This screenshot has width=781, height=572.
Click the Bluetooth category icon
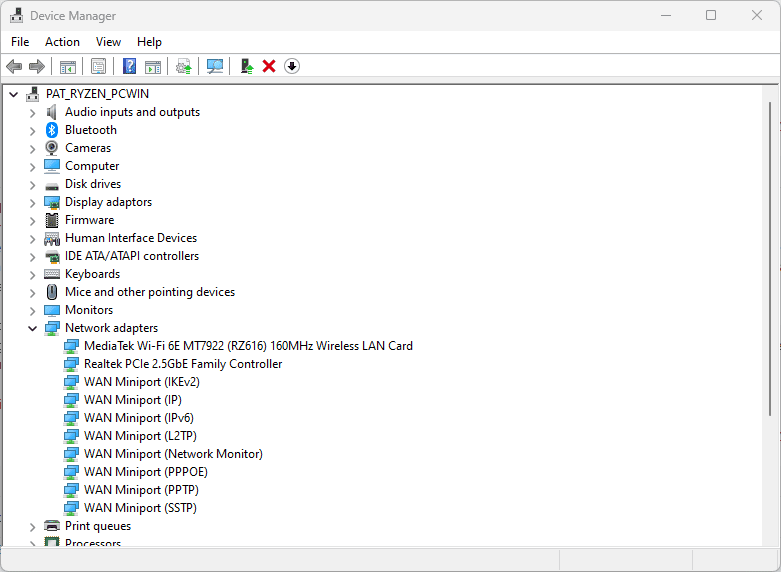[x=52, y=130]
